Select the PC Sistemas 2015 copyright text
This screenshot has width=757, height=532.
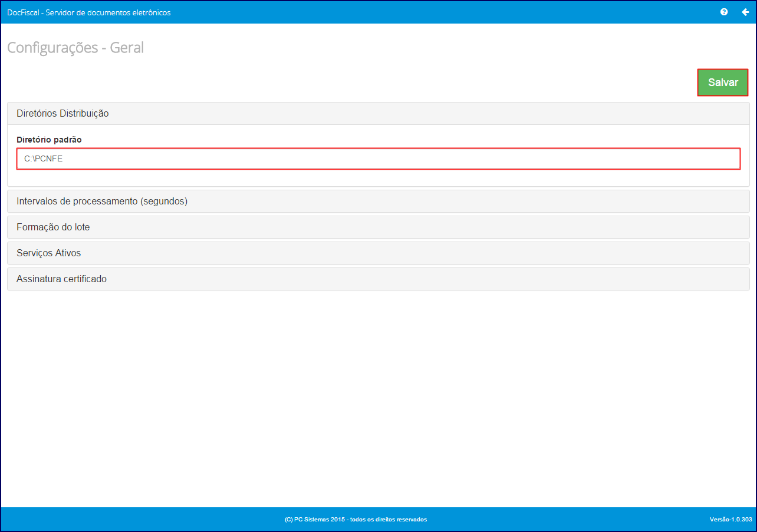[356, 520]
